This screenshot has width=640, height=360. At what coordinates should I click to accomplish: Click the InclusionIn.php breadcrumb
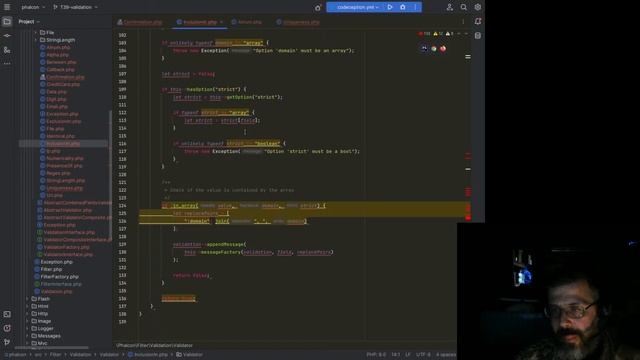coord(147,355)
